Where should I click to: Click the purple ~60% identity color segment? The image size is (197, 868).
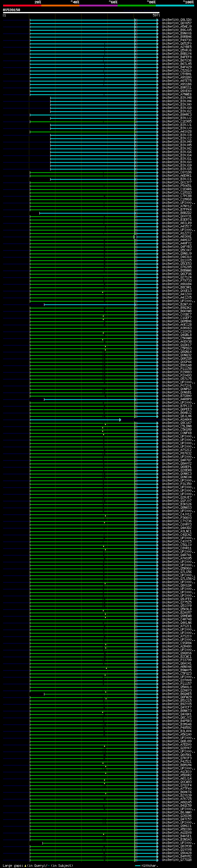click(98, 6)
